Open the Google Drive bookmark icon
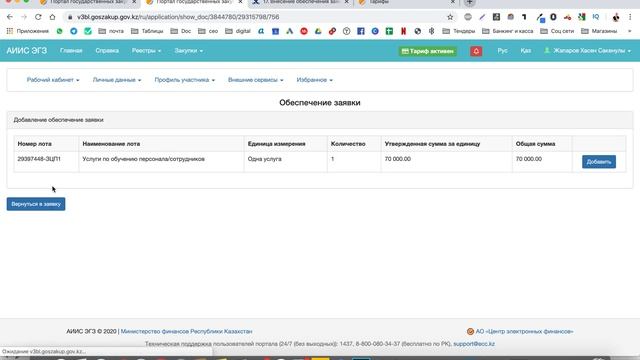 coord(318,31)
